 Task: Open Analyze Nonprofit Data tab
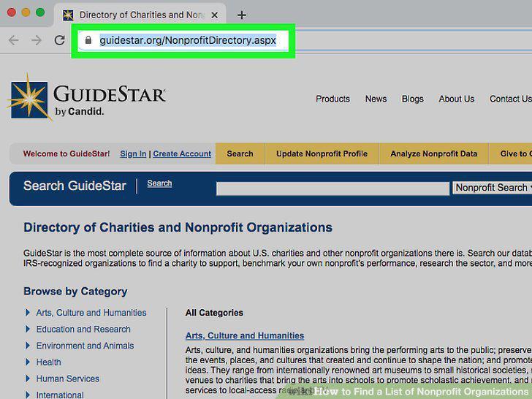[x=433, y=153]
